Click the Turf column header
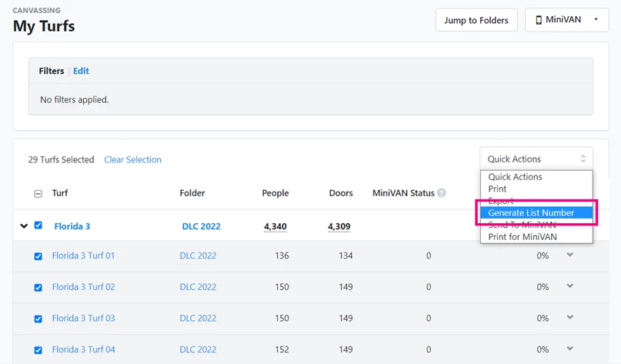 coord(60,193)
